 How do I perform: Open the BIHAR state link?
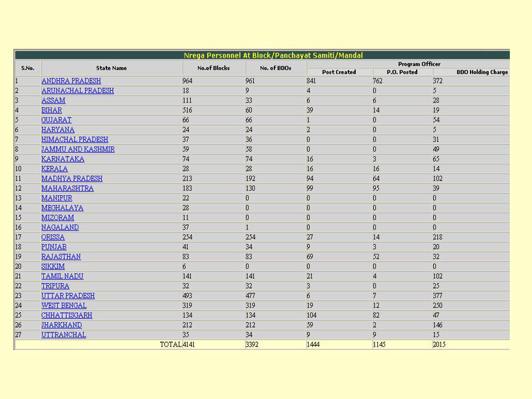[x=52, y=110]
